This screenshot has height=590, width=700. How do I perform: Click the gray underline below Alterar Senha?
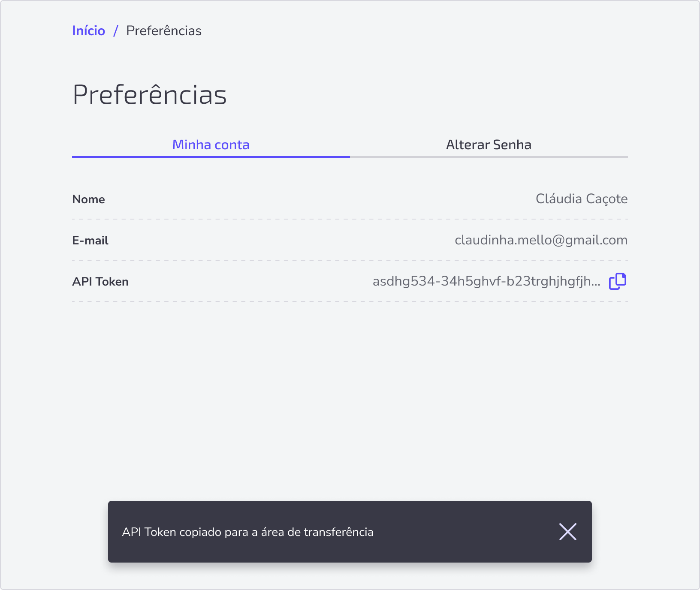(x=489, y=157)
